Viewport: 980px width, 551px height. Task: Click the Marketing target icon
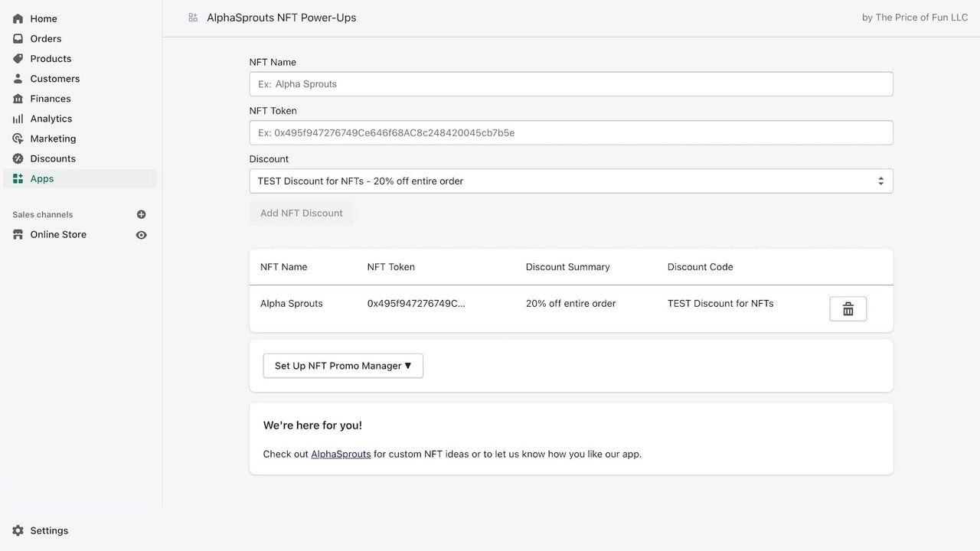[x=18, y=139]
